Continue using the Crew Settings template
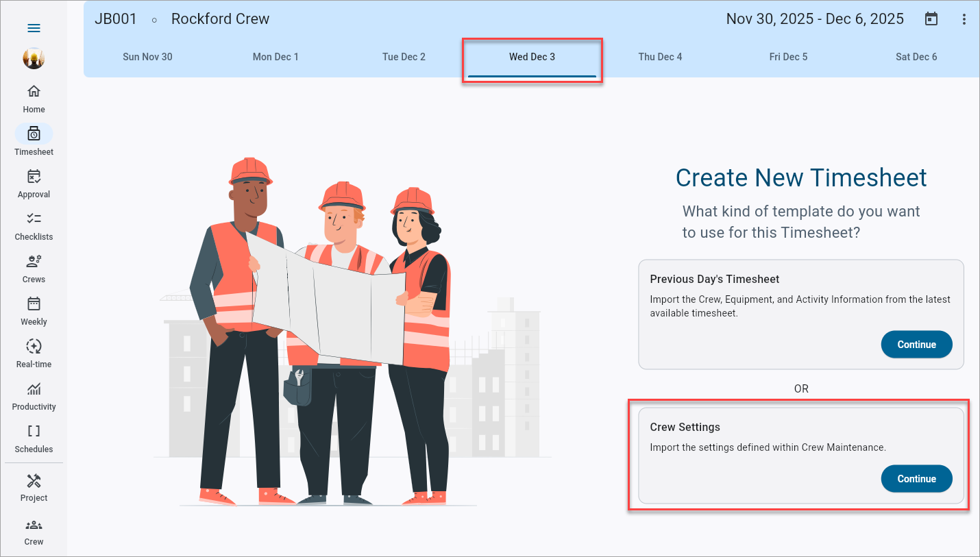 pyautogui.click(x=916, y=479)
